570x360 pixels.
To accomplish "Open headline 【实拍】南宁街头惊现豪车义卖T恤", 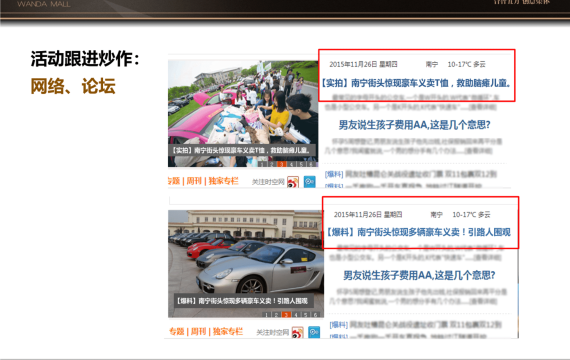I will tap(416, 83).
